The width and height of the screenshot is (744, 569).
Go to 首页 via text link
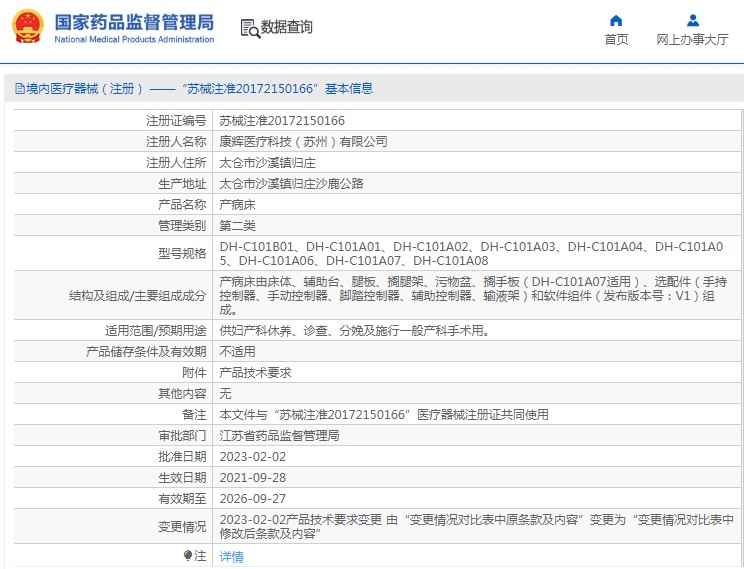[616, 40]
